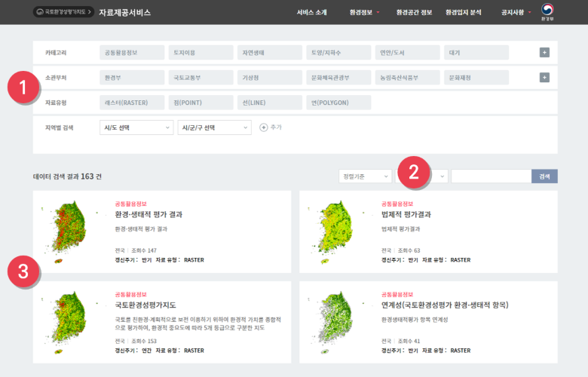Image resolution: width=588 pixels, height=377 pixels.
Task: Open the 정렬기준 sort dropdown
Action: [x=366, y=176]
